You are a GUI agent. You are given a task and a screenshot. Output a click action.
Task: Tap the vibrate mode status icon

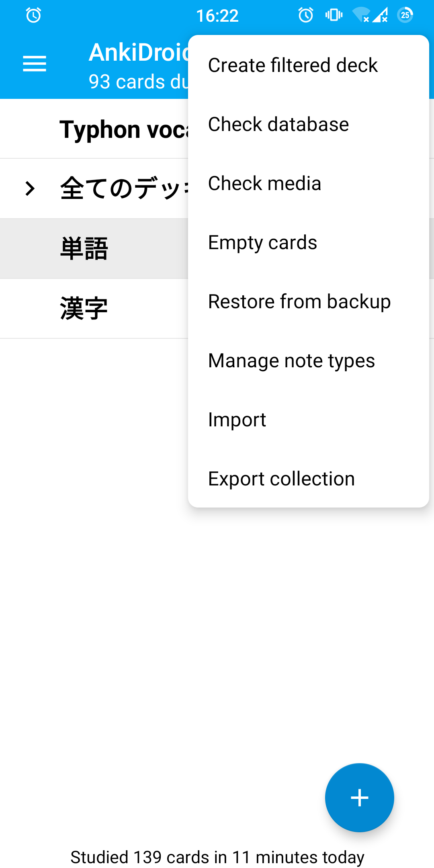tap(334, 15)
